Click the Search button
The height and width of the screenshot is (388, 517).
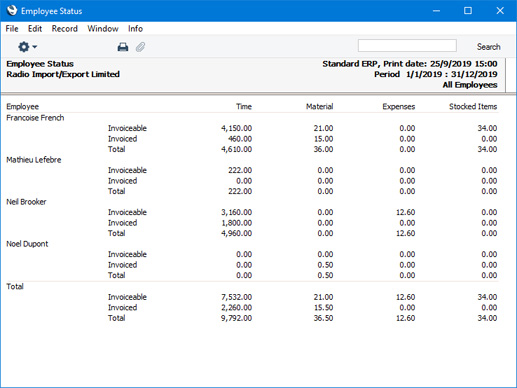pyautogui.click(x=488, y=47)
